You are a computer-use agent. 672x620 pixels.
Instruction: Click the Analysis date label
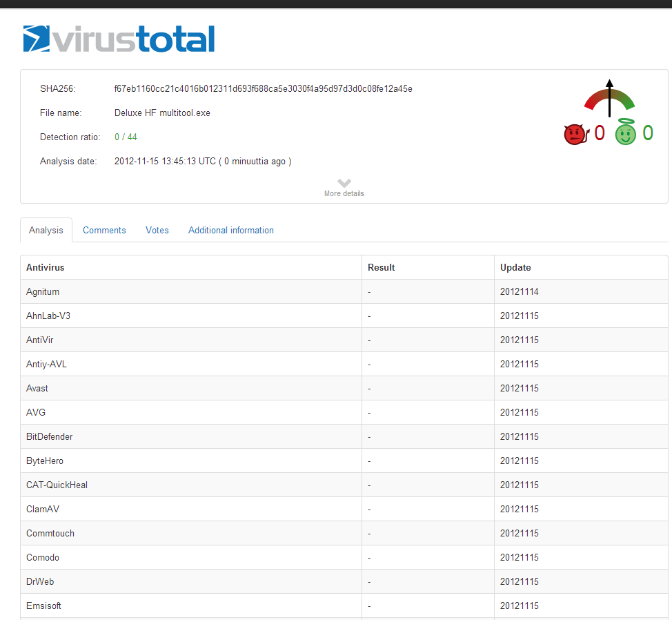(x=68, y=162)
